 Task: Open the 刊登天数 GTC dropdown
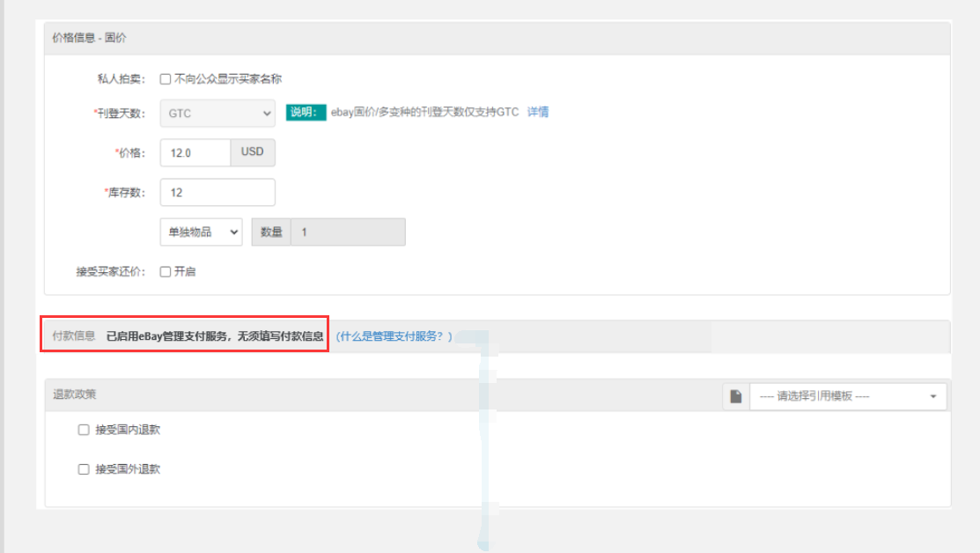pos(217,113)
